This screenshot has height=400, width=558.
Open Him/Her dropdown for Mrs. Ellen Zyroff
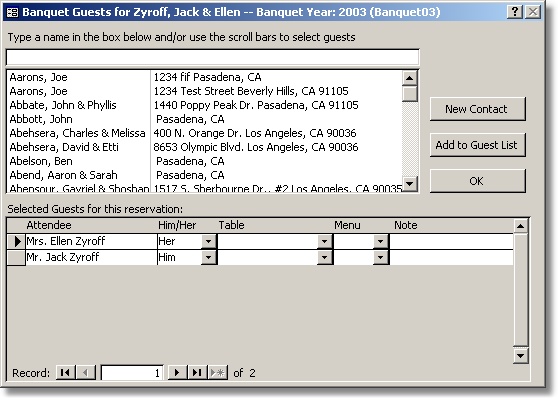[209, 241]
